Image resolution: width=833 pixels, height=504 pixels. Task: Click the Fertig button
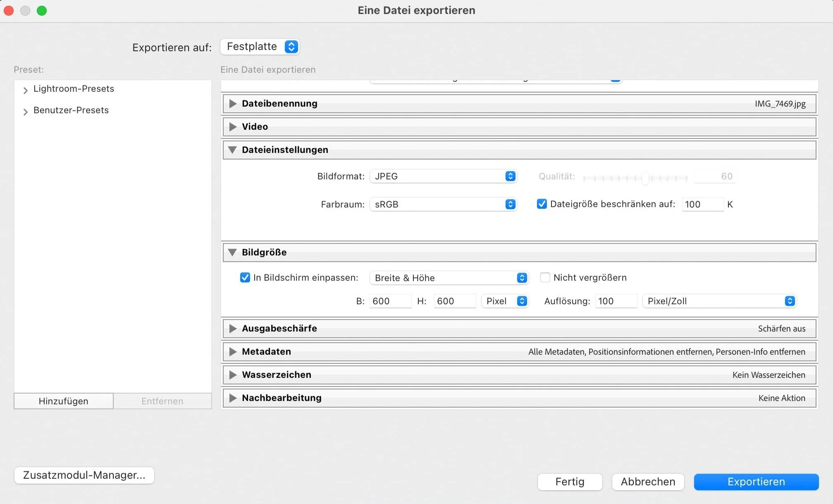pyautogui.click(x=570, y=482)
